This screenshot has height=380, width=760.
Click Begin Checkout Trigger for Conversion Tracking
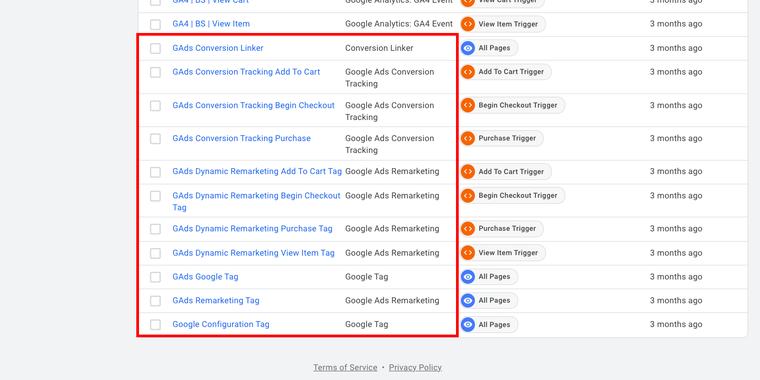pyautogui.click(x=513, y=105)
